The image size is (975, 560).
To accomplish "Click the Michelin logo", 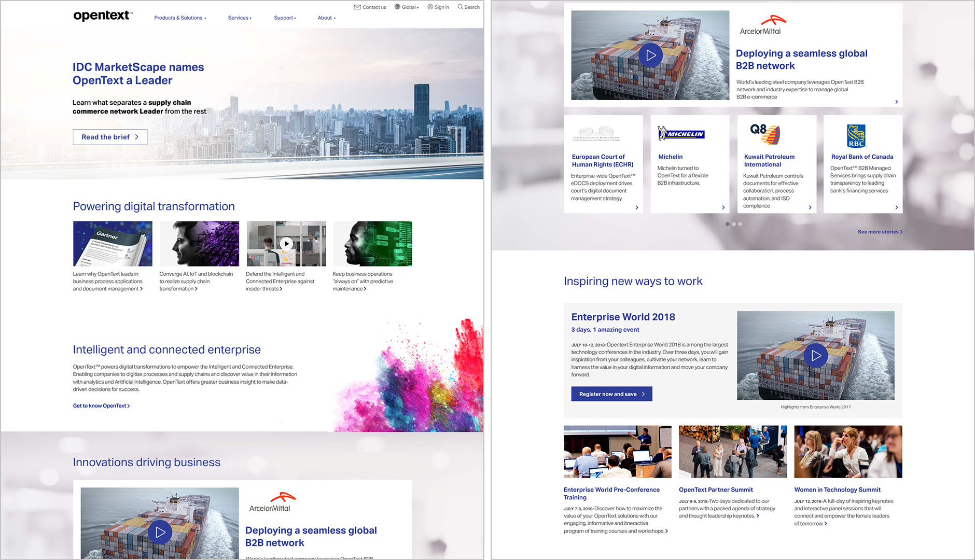I will [x=681, y=134].
